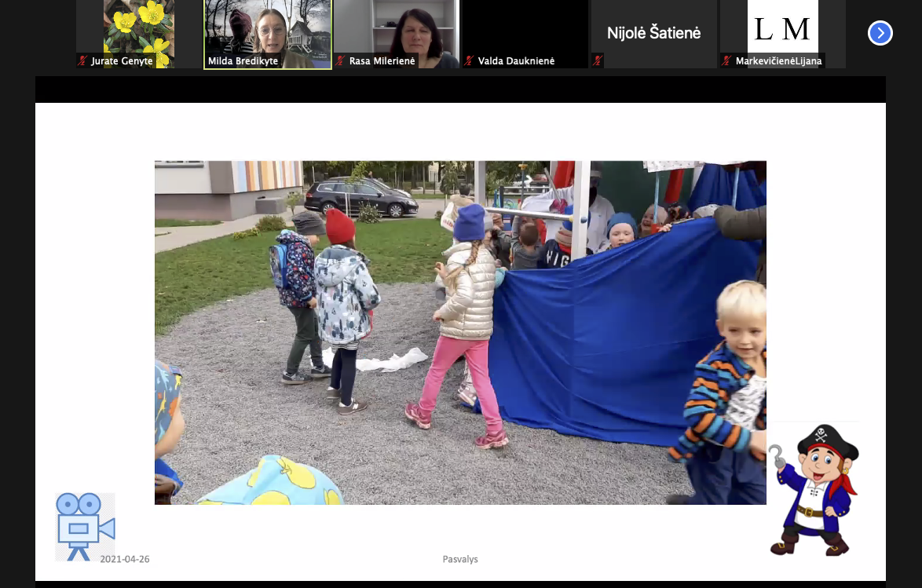The height and width of the screenshot is (588, 922).
Task: Click the playground video in the shared slide
Action: (x=460, y=333)
